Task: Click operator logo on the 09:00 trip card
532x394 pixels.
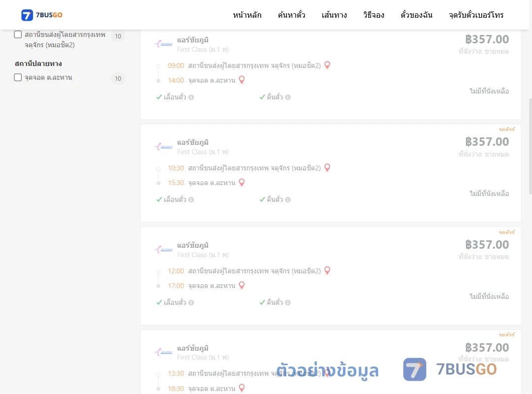Action: (164, 44)
